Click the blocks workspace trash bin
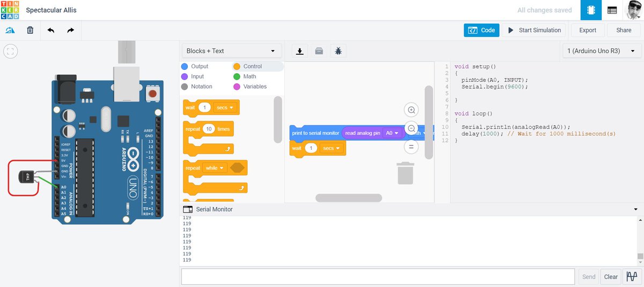 click(406, 173)
